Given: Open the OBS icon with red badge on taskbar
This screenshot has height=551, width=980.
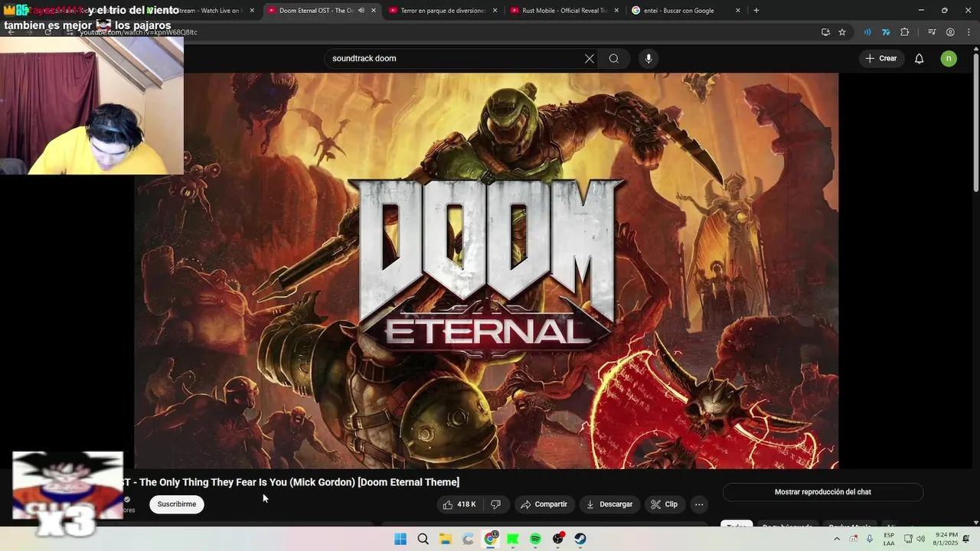Looking at the screenshot, I should (x=558, y=539).
